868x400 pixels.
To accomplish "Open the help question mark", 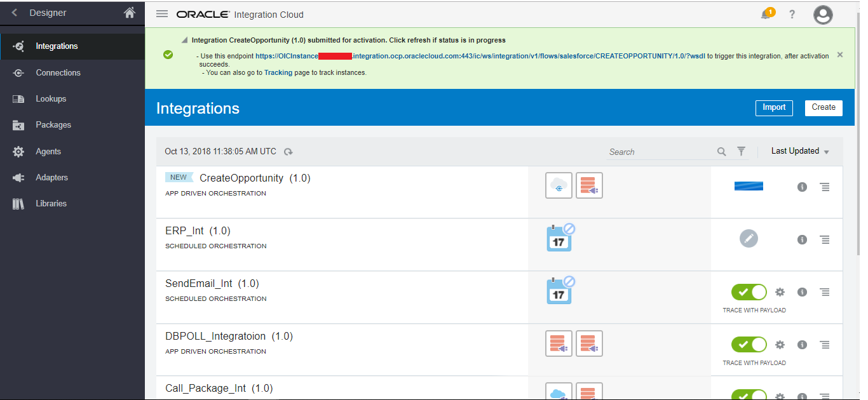I will tap(792, 15).
